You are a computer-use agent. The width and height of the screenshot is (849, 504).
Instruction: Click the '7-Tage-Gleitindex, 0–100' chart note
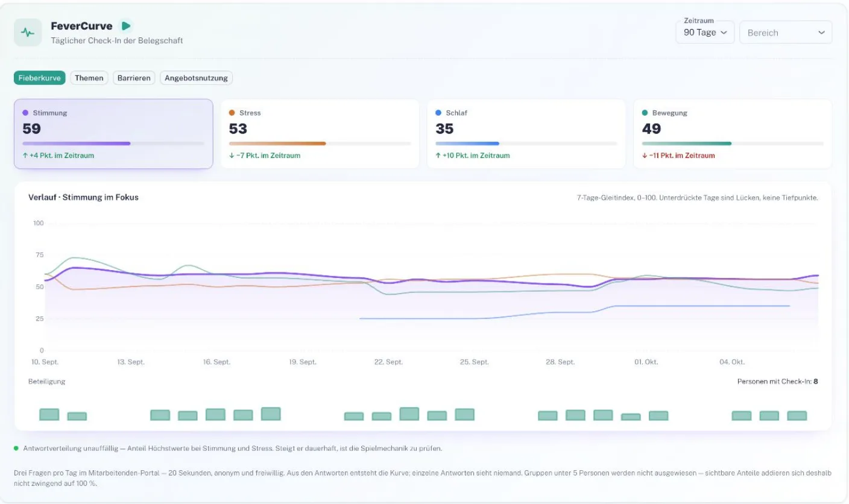pyautogui.click(x=697, y=198)
